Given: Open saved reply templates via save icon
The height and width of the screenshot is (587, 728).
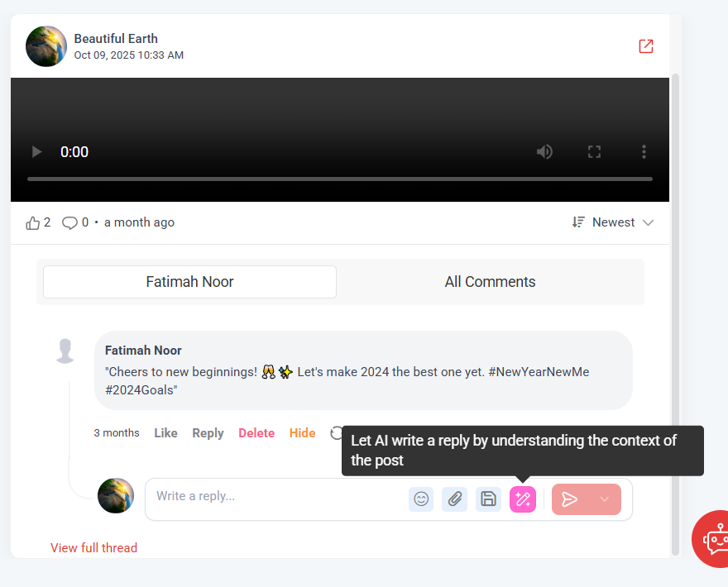Looking at the screenshot, I should point(488,499).
